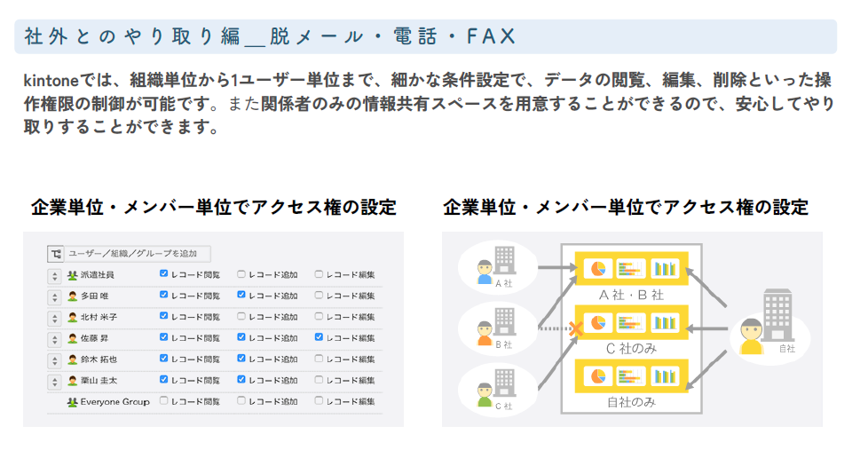This screenshot has height=466, width=868.
Task: Click the reorder arrows for 多田 唯 row
Action: click(54, 297)
